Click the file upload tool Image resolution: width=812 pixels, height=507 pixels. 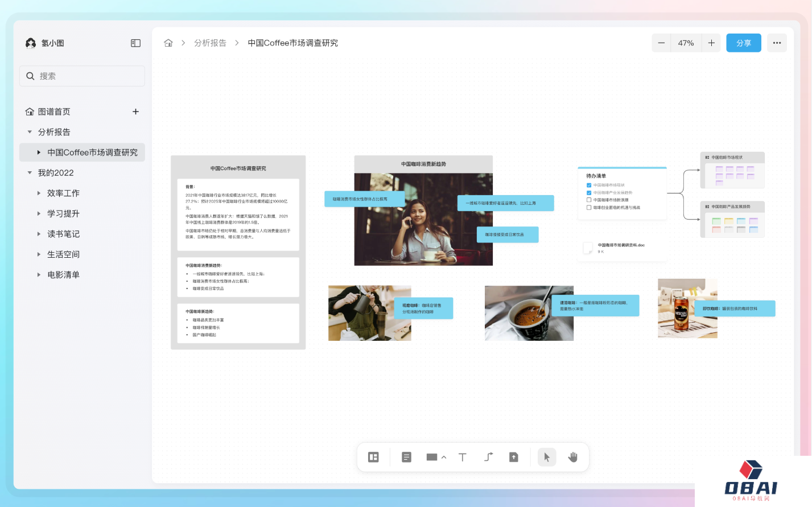(x=513, y=457)
